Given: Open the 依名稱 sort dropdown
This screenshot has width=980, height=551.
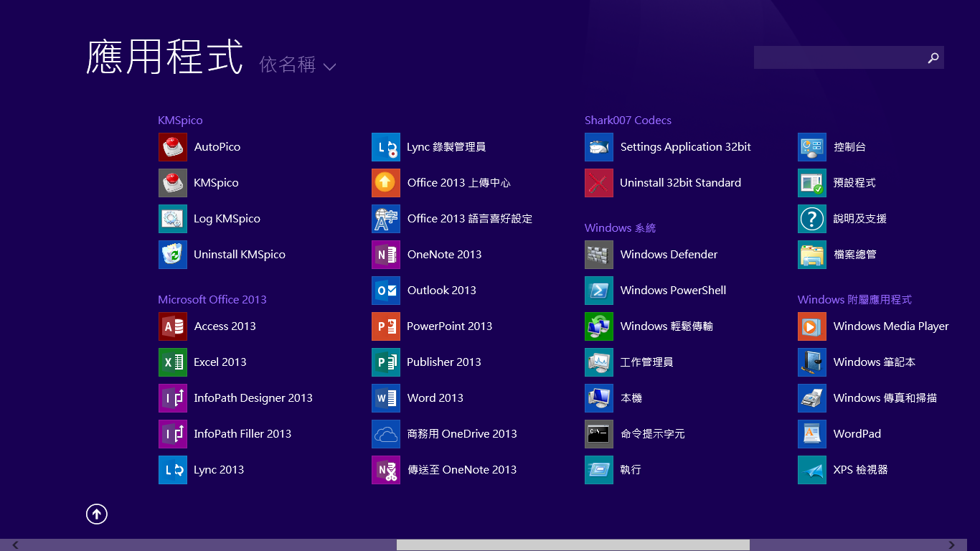Looking at the screenshot, I should click(x=298, y=65).
